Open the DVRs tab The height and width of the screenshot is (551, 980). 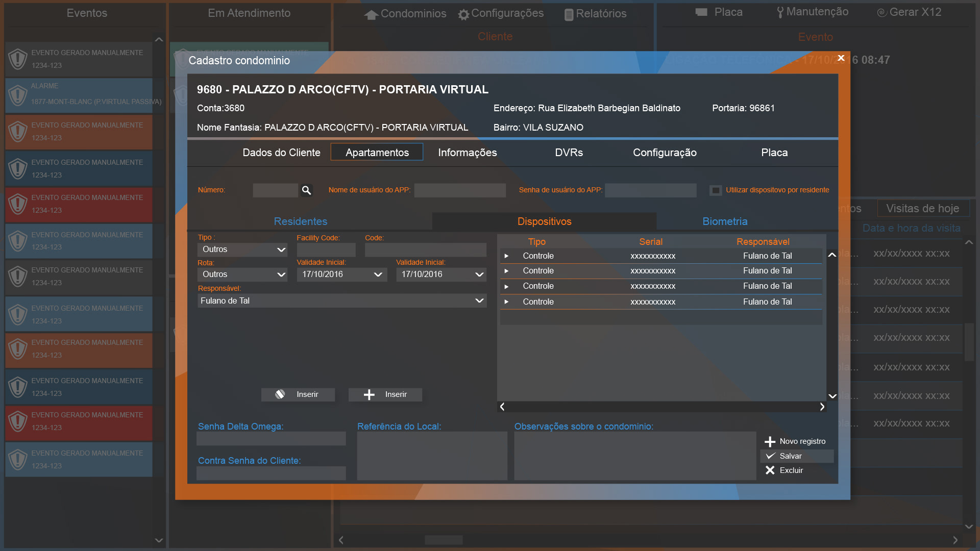pyautogui.click(x=569, y=153)
